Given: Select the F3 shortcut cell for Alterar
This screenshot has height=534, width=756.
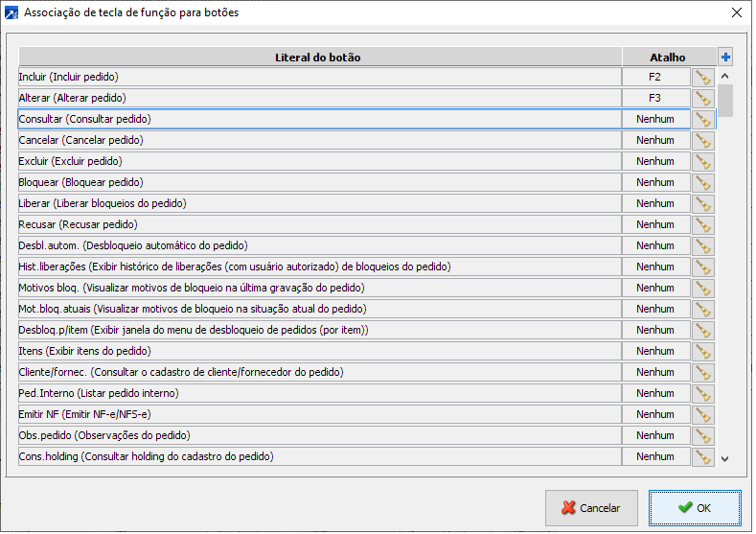Looking at the screenshot, I should (655, 99).
